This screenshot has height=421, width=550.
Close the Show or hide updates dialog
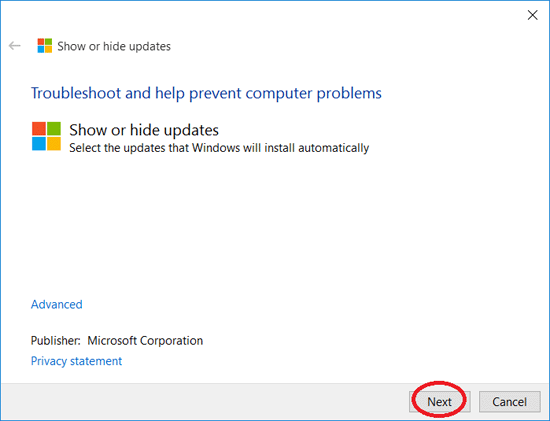click(532, 15)
